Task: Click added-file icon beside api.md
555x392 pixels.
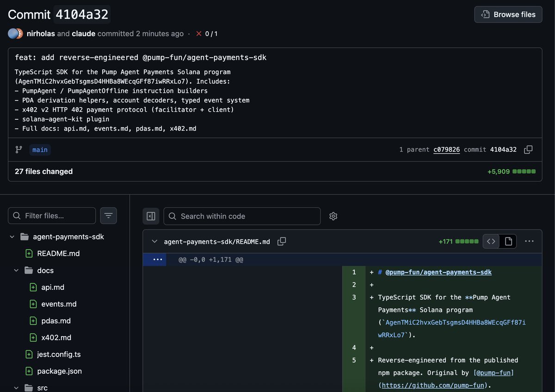Action: [33, 287]
